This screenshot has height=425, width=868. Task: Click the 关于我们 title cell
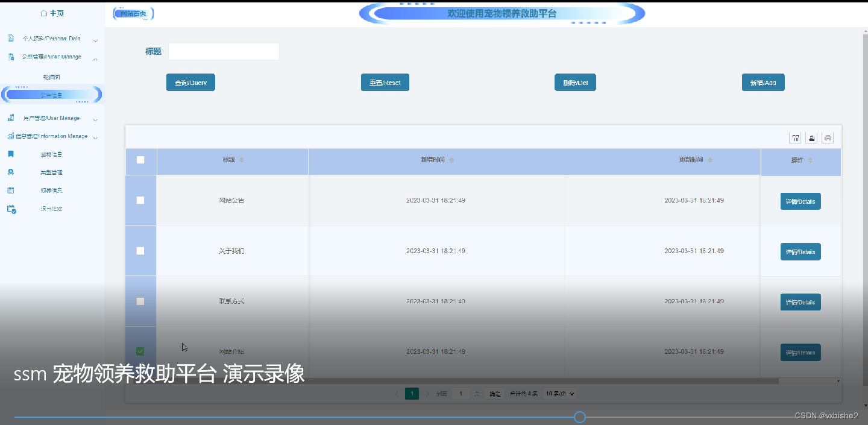point(232,251)
